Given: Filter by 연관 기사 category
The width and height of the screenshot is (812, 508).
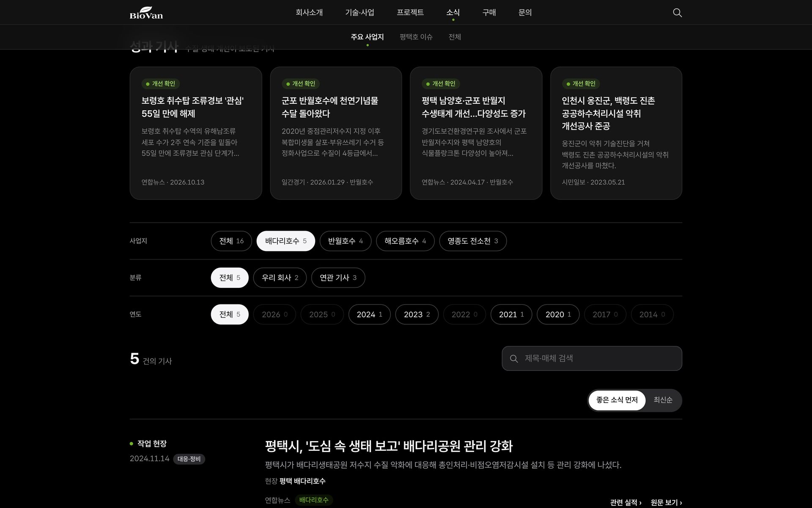Looking at the screenshot, I should (x=338, y=278).
